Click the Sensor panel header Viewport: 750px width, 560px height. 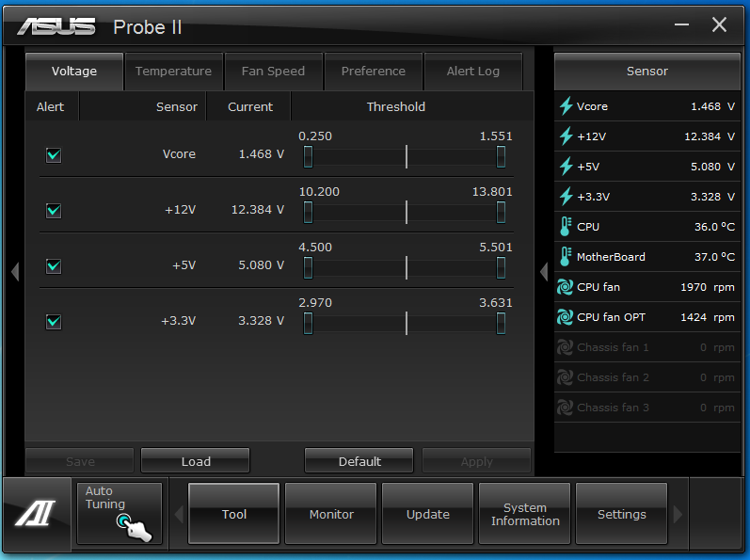pyautogui.click(x=647, y=72)
